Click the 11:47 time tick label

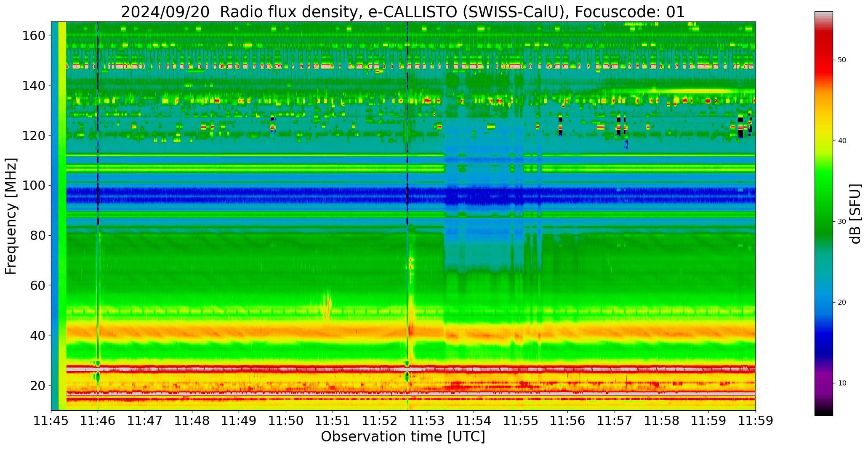tap(145, 421)
